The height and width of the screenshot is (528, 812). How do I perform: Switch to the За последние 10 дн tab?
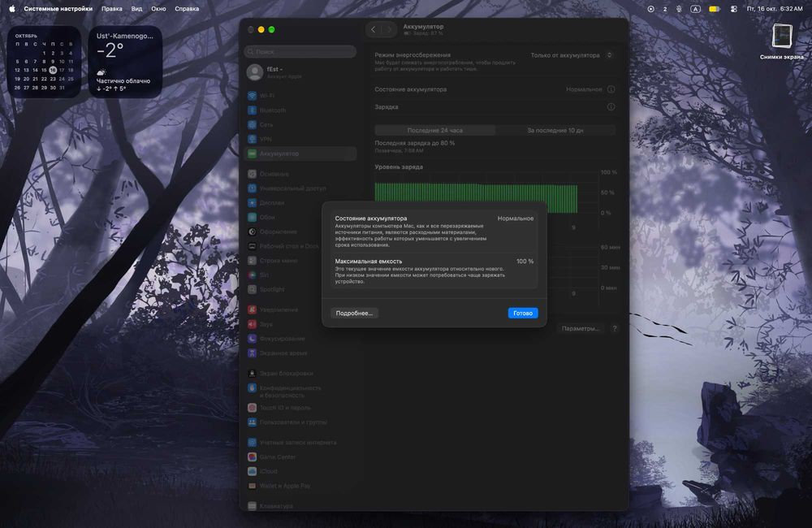555,131
